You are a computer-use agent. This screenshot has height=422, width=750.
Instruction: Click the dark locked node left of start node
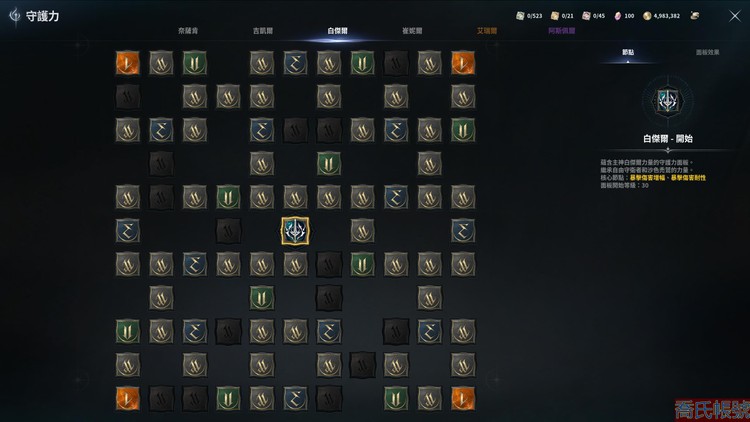pos(228,231)
